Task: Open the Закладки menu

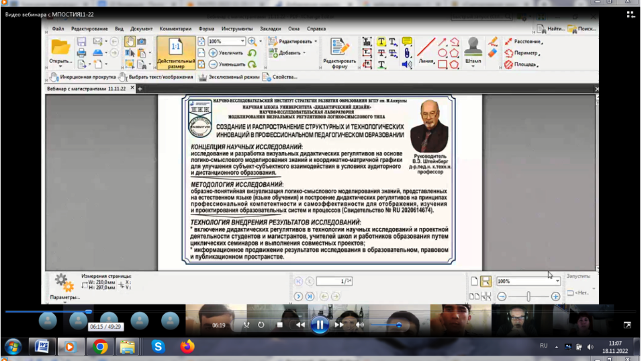Action: click(x=271, y=29)
